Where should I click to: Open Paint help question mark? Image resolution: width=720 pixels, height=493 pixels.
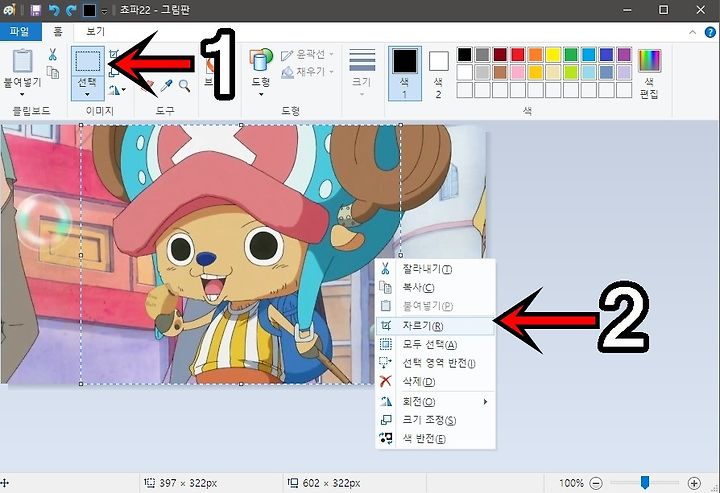pos(710,32)
